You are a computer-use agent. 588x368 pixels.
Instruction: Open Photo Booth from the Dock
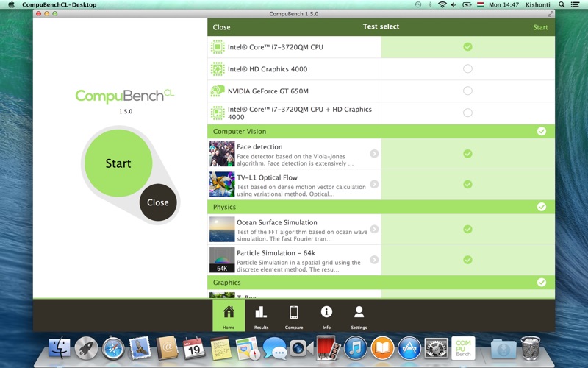tap(329, 347)
